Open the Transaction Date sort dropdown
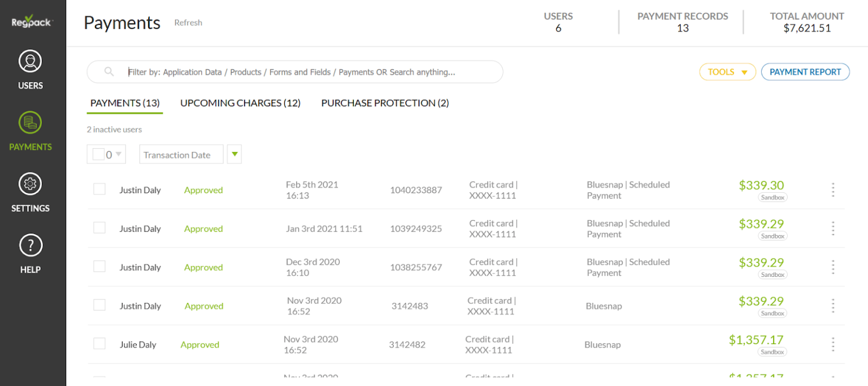The image size is (868, 386). tap(181, 154)
